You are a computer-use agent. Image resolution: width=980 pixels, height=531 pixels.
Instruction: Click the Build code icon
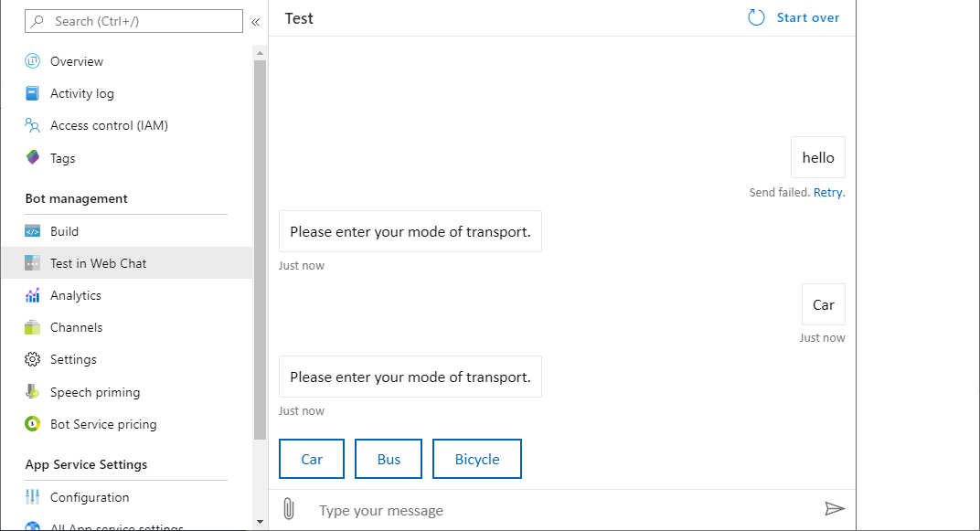point(33,231)
